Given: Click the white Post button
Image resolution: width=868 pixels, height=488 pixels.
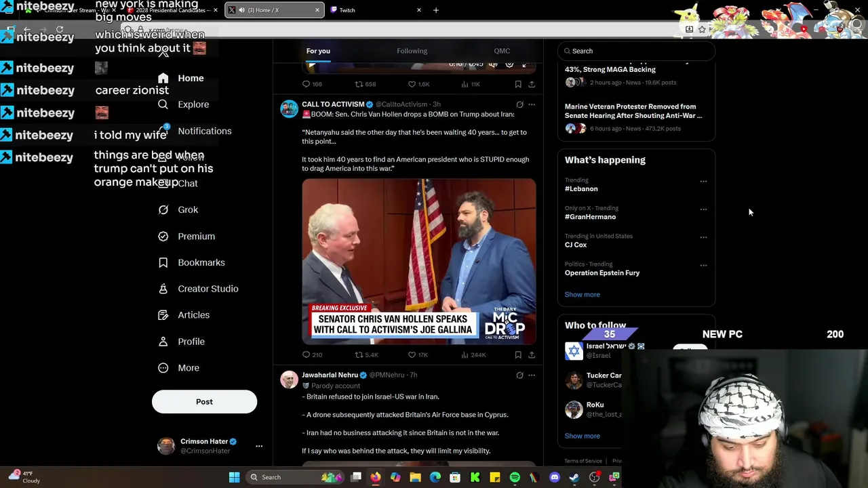Looking at the screenshot, I should pyautogui.click(x=204, y=402).
